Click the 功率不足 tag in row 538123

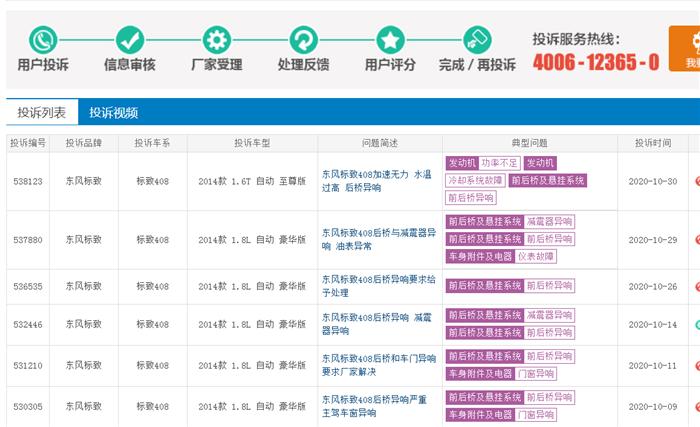coord(499,163)
